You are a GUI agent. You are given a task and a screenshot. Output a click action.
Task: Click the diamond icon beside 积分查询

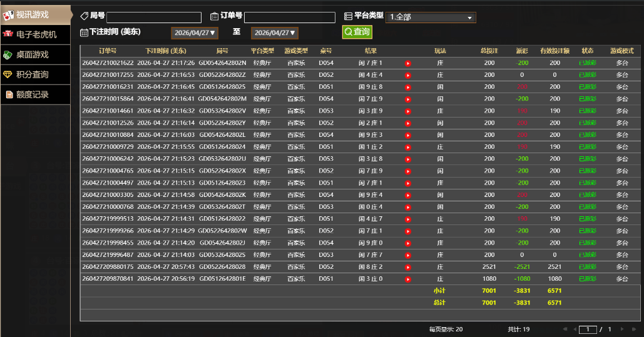tap(8, 74)
